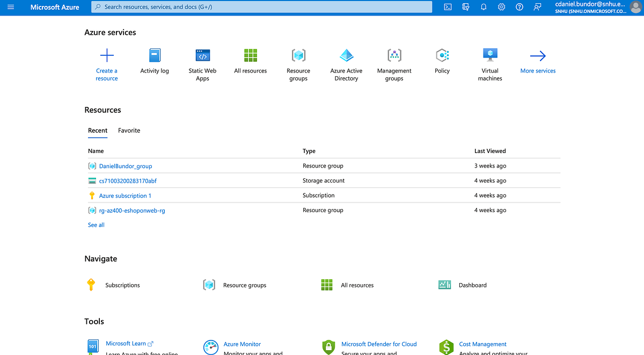Open the notifications bell
644x355 pixels.
[484, 7]
